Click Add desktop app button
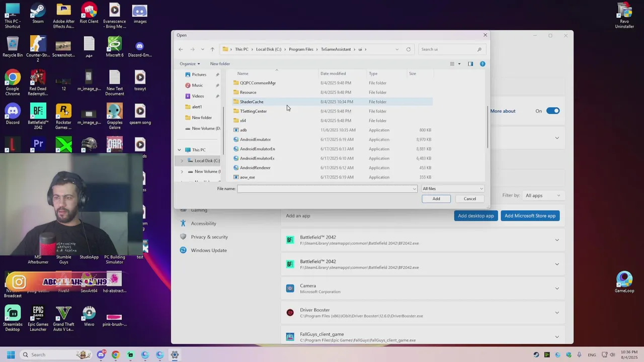 click(475, 216)
